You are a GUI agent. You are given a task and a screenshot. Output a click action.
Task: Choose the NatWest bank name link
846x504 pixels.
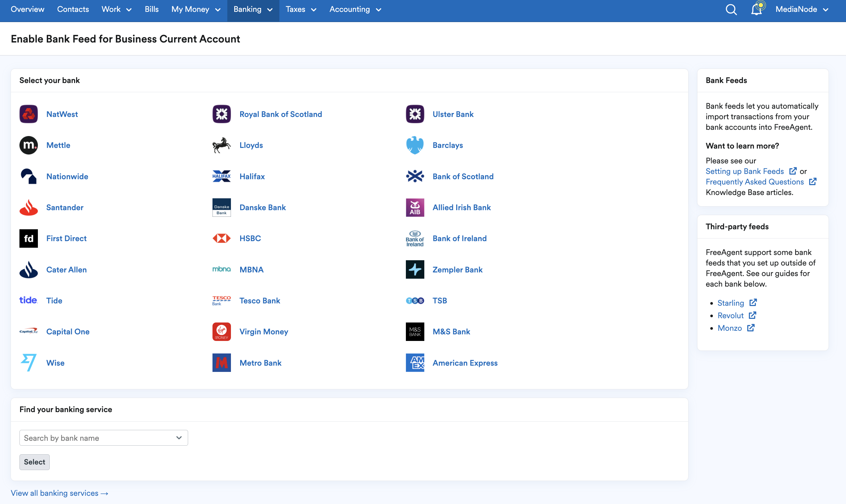pyautogui.click(x=62, y=114)
